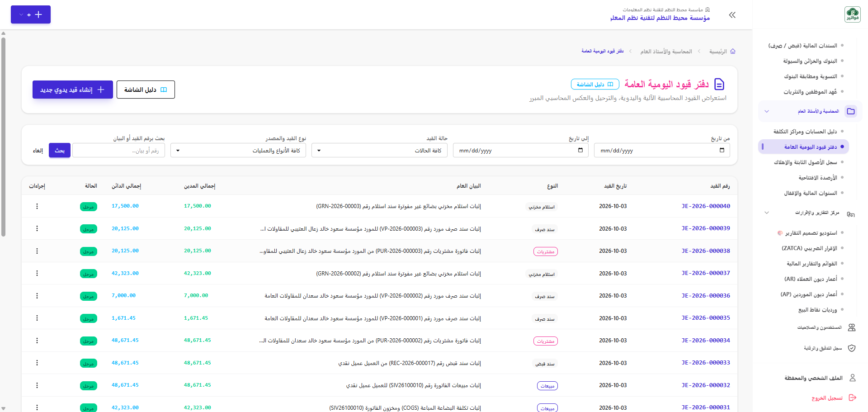Open 'أعمار ديون العملاء (AR)' menu item

[x=811, y=279]
